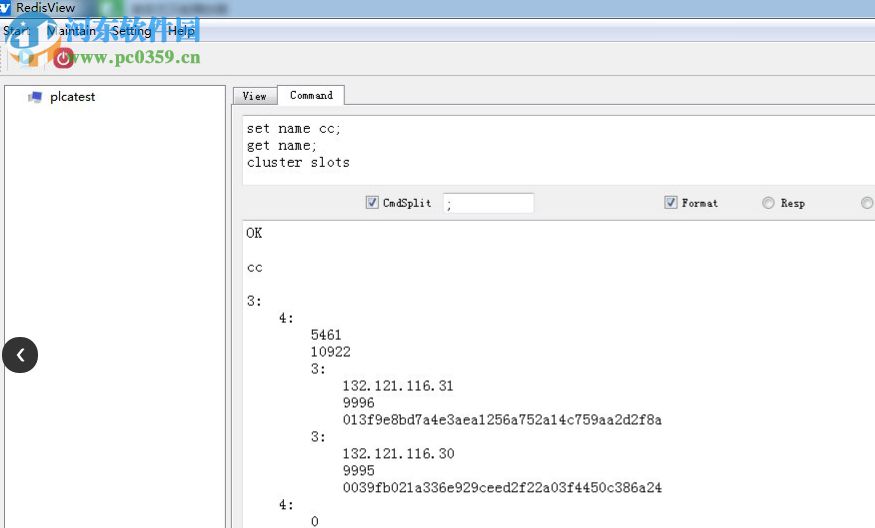Open the Maintain menu
Image resolution: width=875 pixels, height=528 pixels.
(x=72, y=31)
